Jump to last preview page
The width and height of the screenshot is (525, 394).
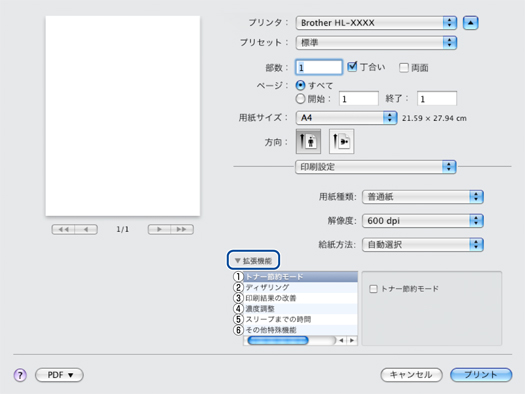click(182, 229)
